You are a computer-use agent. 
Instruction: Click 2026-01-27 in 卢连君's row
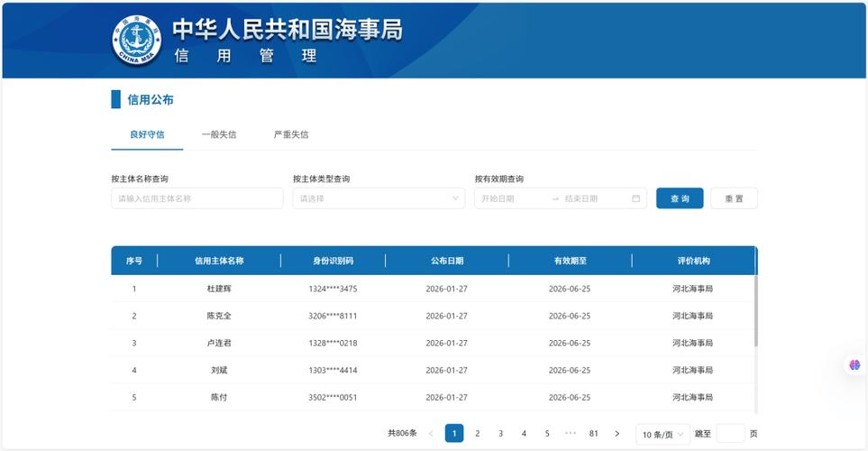point(447,343)
